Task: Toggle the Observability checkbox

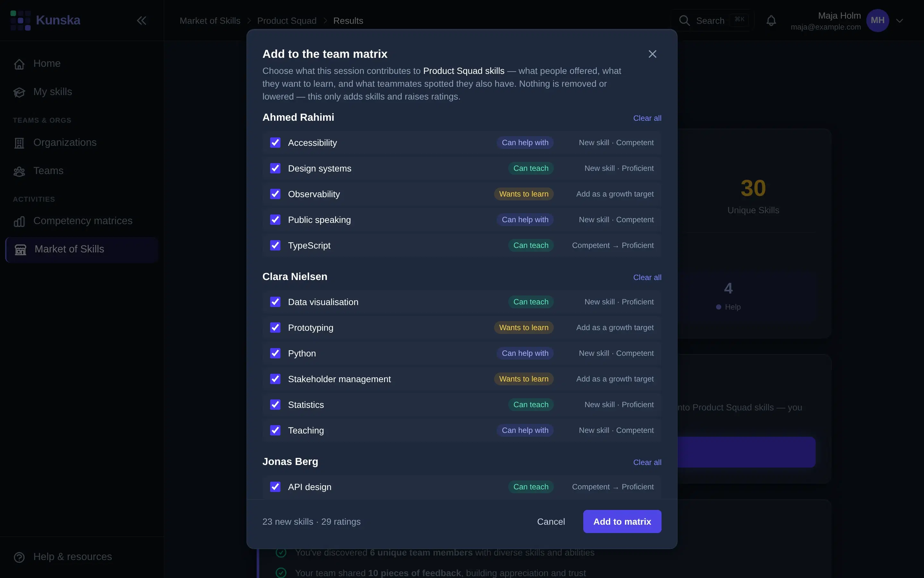Action: tap(275, 194)
